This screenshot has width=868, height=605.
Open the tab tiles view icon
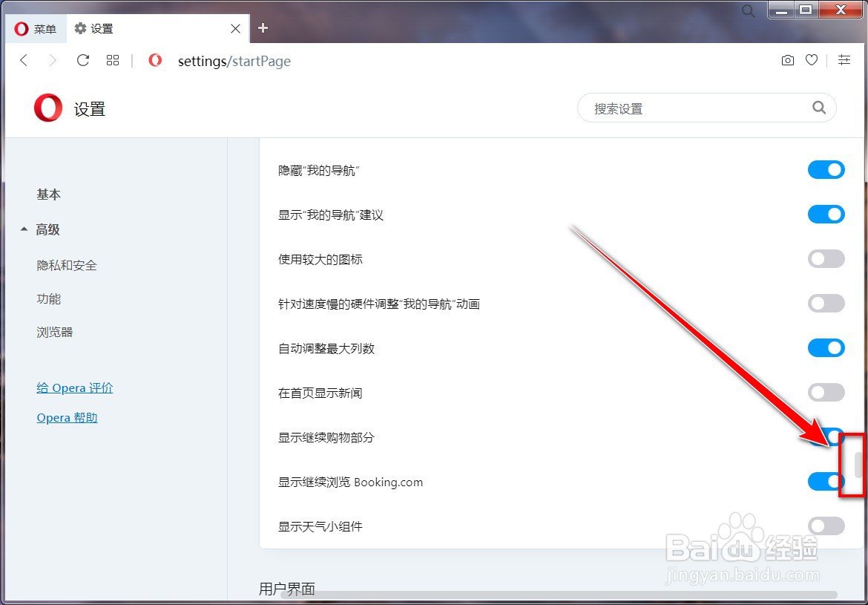113,60
